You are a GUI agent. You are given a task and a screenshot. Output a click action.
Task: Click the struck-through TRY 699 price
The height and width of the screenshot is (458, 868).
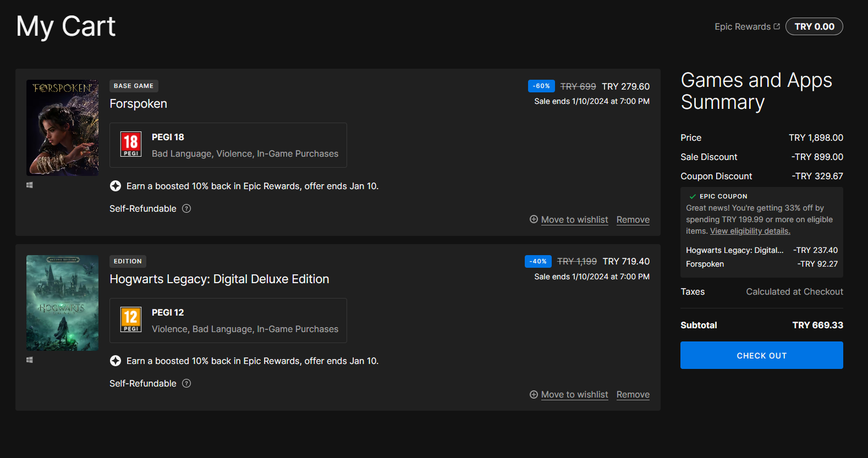coord(578,86)
